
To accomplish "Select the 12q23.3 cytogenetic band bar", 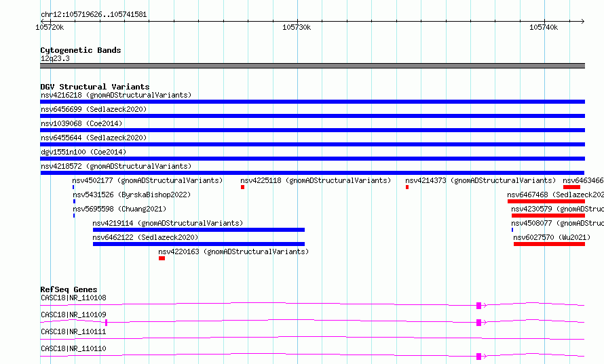I will pos(312,66).
